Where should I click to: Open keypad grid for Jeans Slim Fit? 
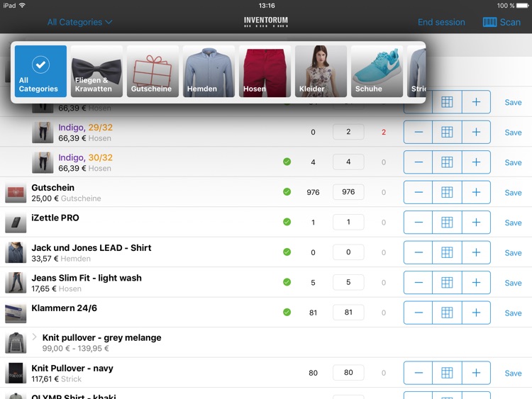point(447,282)
